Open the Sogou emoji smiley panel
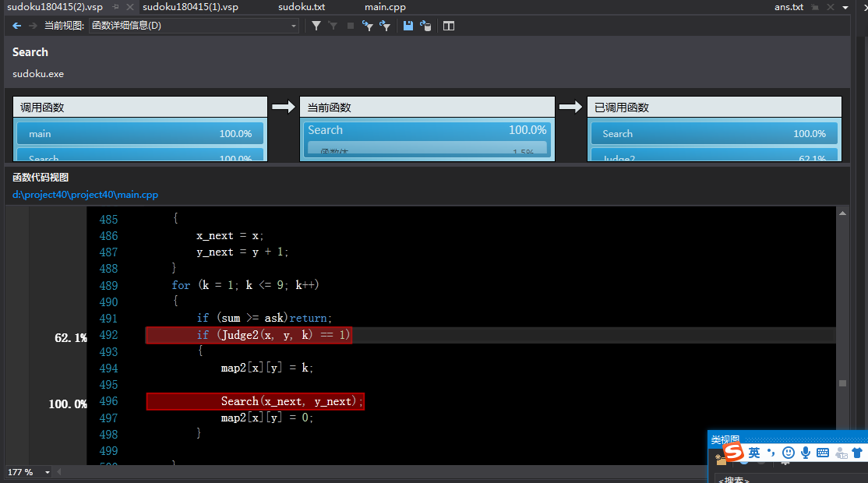The image size is (868, 483). 789,453
